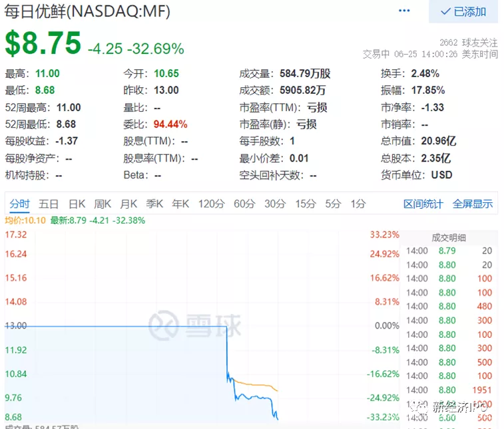Select the 年K chart tab
This screenshot has width=504, height=429.
(180, 204)
